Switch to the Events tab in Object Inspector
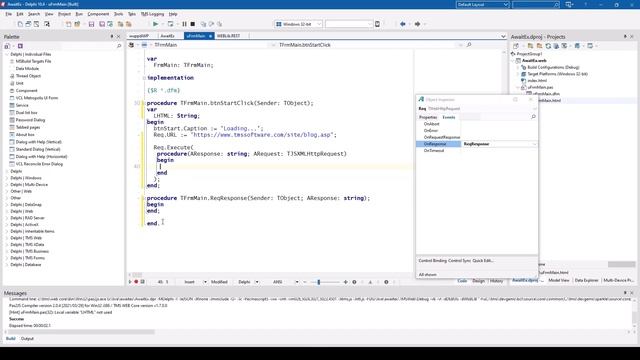The height and width of the screenshot is (360, 640). tap(449, 117)
